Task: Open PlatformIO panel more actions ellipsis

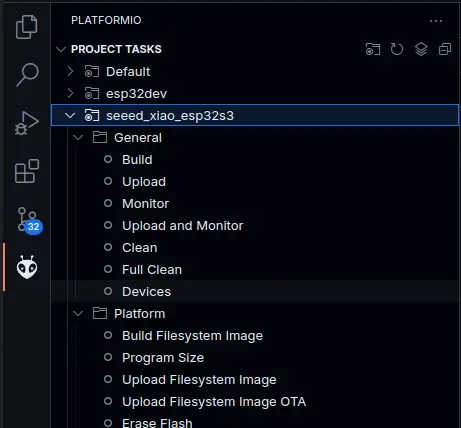Action: tap(436, 21)
